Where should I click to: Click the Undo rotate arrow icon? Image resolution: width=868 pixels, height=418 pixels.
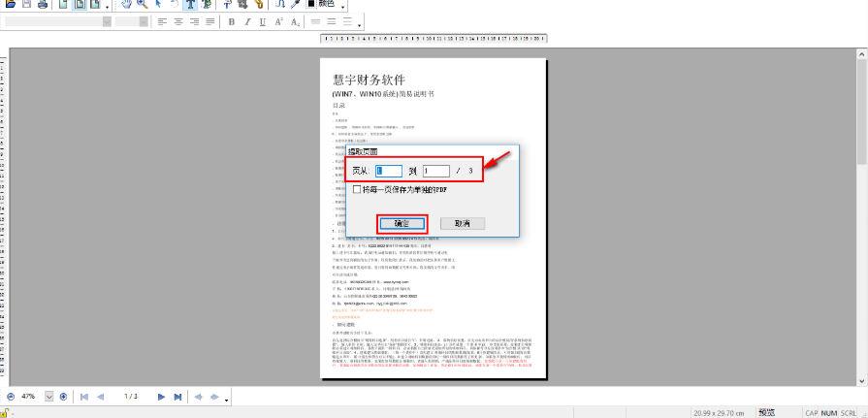(174, 4)
